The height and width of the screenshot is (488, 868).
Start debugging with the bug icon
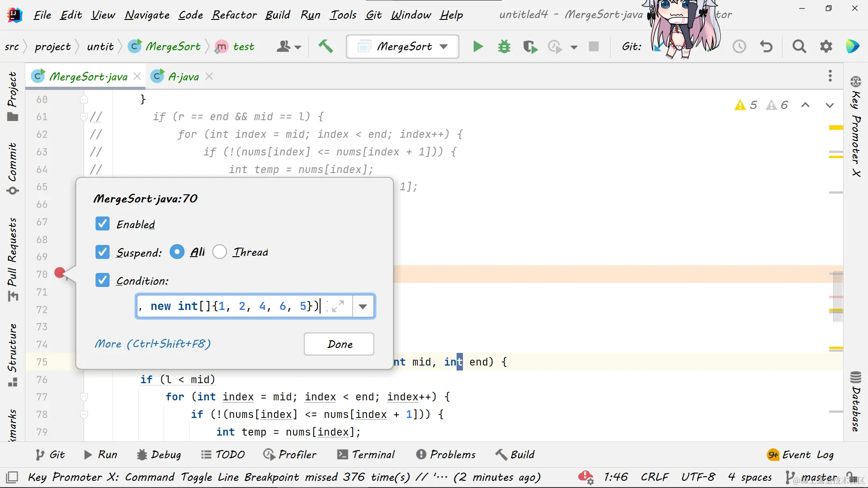click(504, 47)
